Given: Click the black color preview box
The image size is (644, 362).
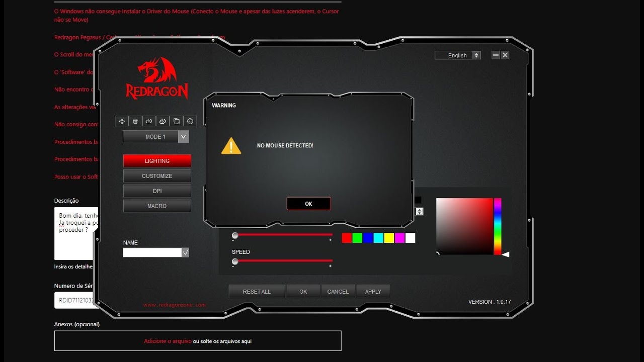Looking at the screenshot, I should (x=418, y=200).
